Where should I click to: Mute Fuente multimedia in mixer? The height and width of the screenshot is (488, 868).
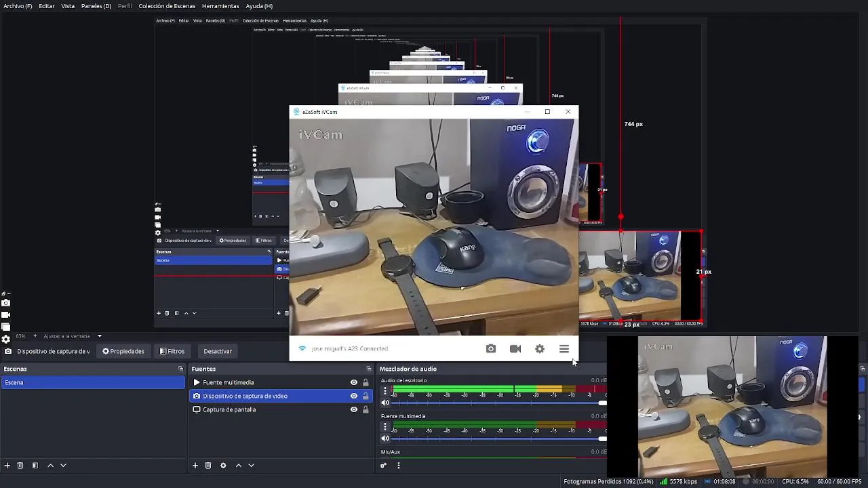point(385,439)
